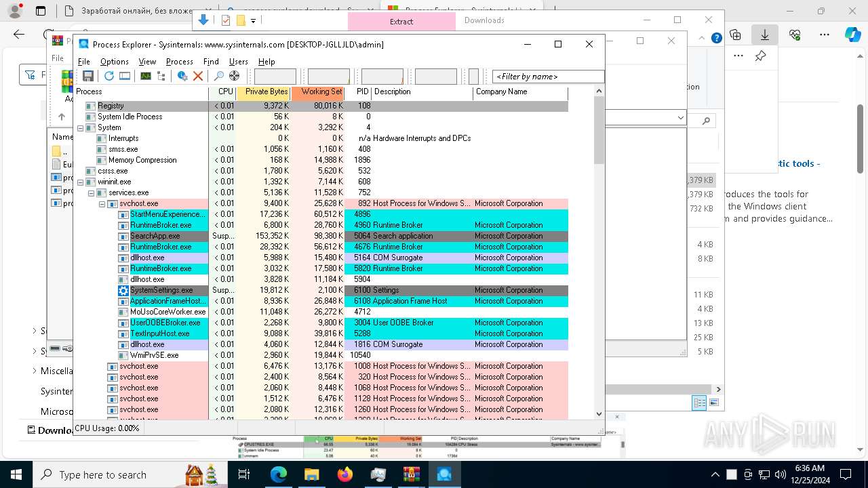Image resolution: width=868 pixels, height=488 pixels.
Task: Select the Registry process row
Action: click(x=321, y=106)
